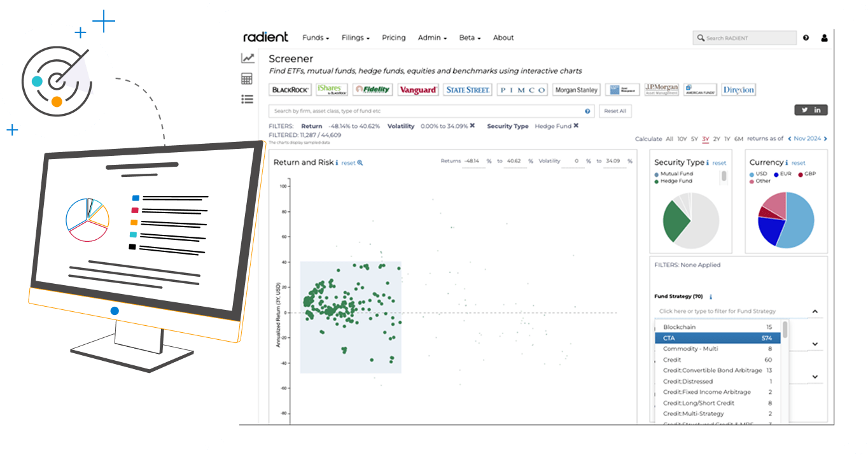Remove the Hedge Fund security type filter

pos(576,126)
